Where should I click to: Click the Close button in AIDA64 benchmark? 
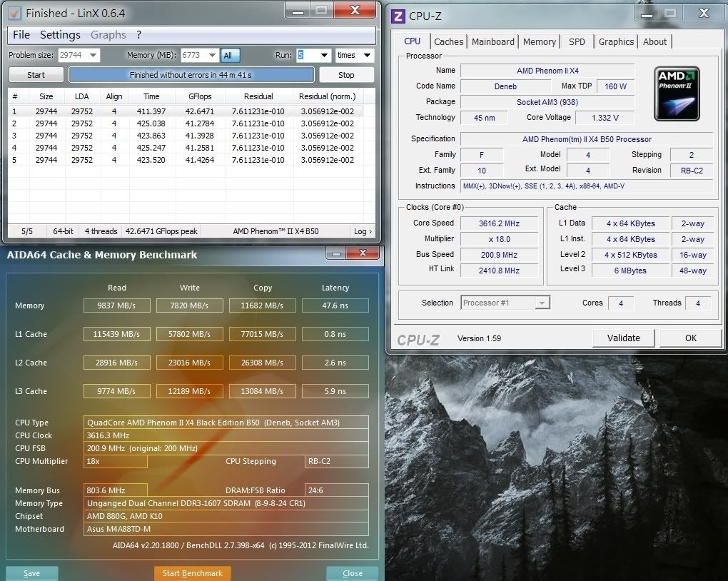353,573
